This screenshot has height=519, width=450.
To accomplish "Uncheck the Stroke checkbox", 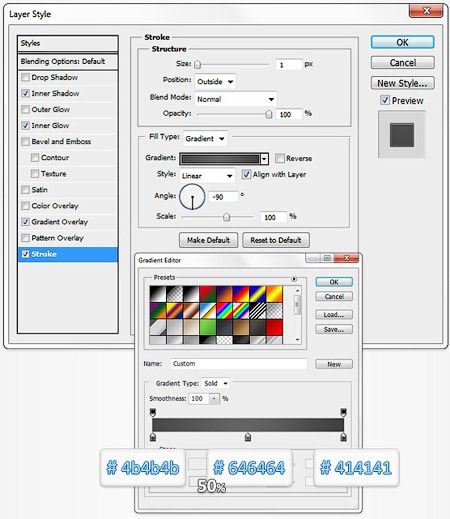I will coord(25,254).
